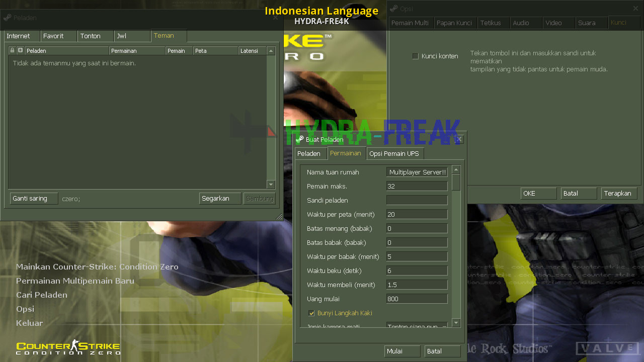Click the bot column header icon
Screen dimensions: 644x362
click(20, 50)
